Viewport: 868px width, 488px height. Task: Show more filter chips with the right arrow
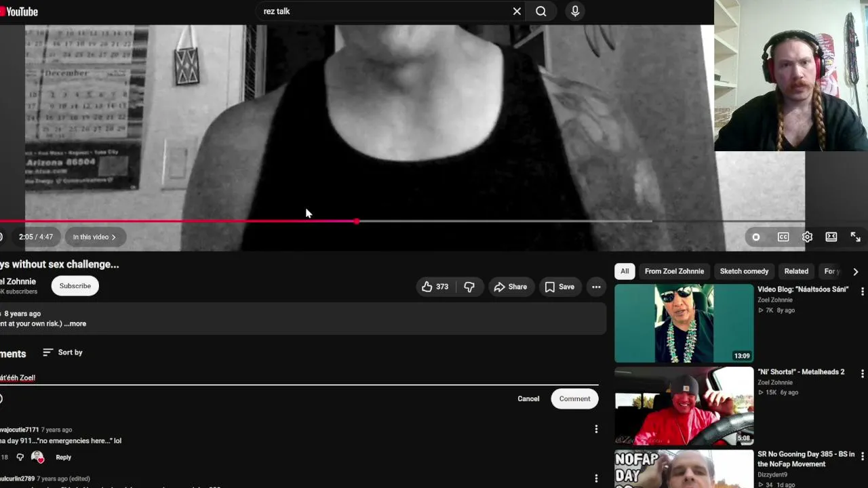click(856, 271)
